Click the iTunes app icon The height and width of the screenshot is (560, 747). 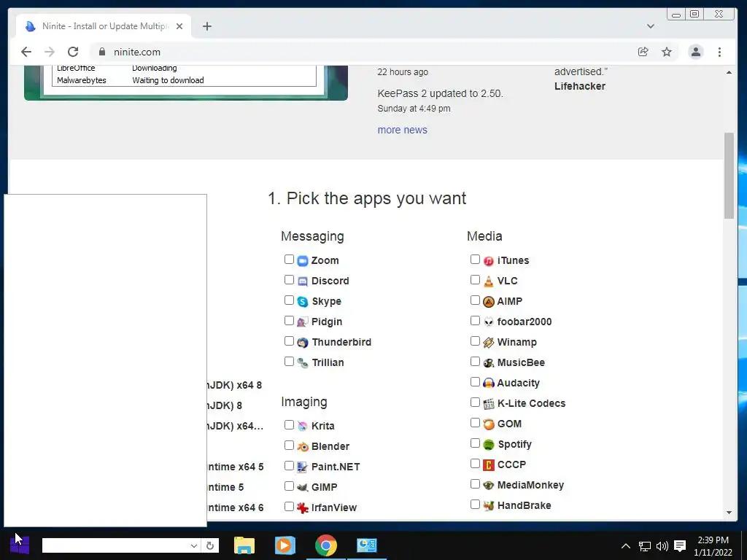click(x=489, y=261)
